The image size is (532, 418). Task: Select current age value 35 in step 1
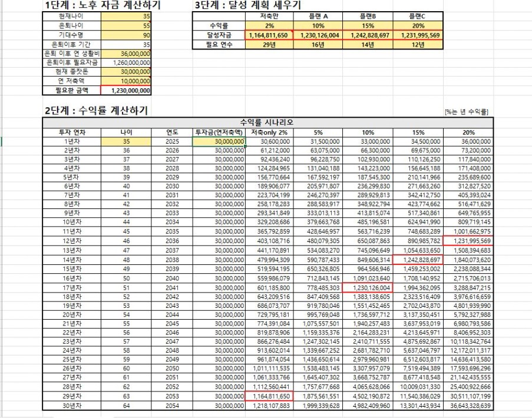(126, 16)
